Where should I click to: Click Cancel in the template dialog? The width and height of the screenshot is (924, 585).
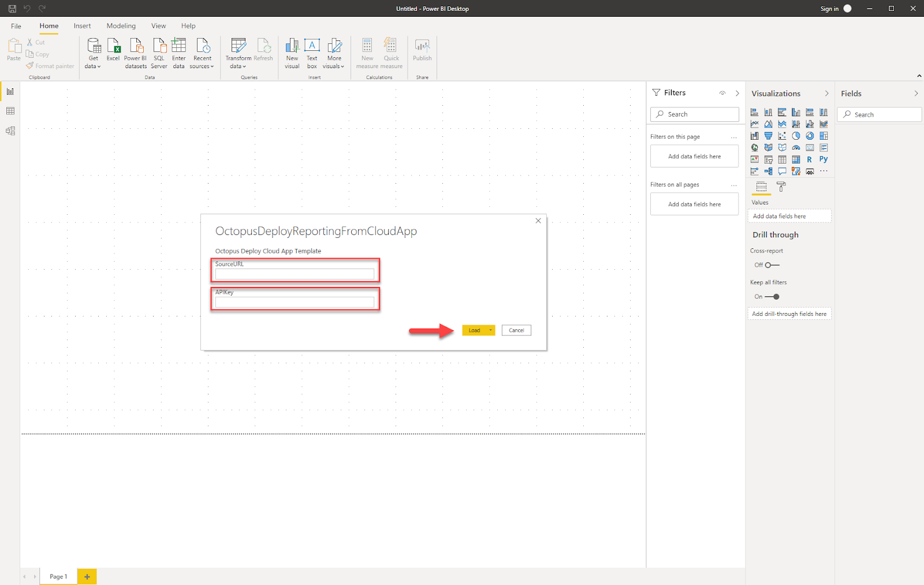(x=516, y=330)
